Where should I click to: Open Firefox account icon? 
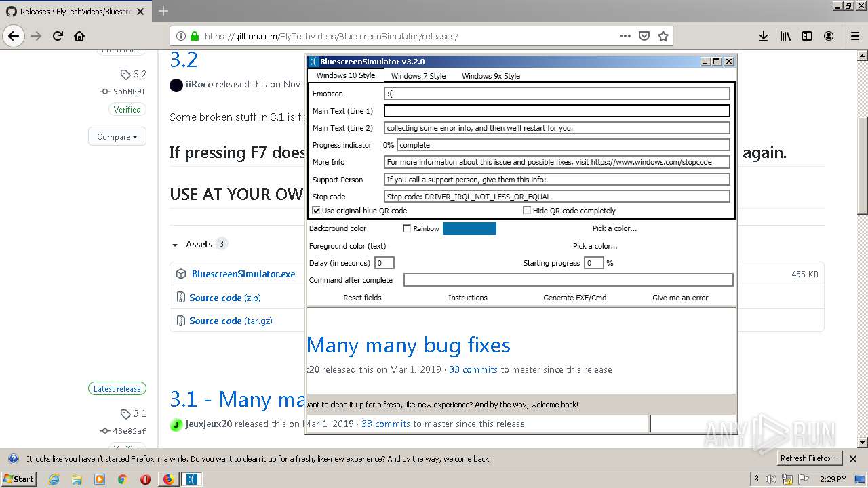click(x=829, y=36)
